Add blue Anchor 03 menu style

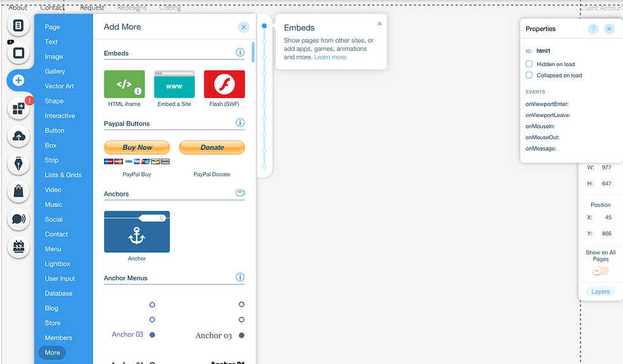point(133,320)
